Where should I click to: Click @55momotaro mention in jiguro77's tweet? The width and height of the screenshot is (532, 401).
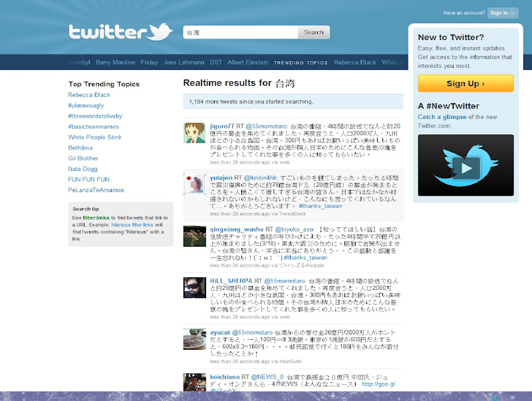[267, 126]
